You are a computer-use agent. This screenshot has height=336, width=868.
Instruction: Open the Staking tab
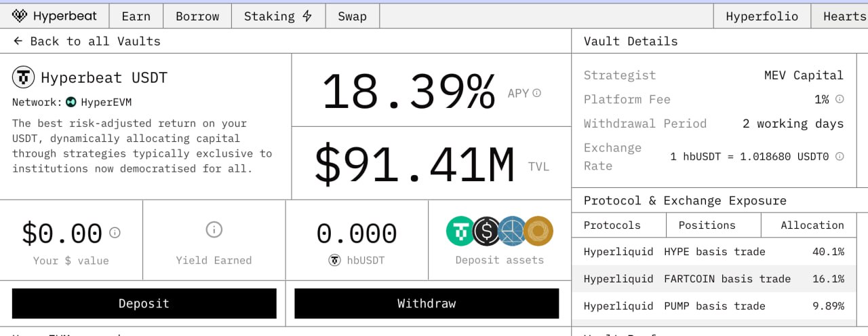coord(278,16)
